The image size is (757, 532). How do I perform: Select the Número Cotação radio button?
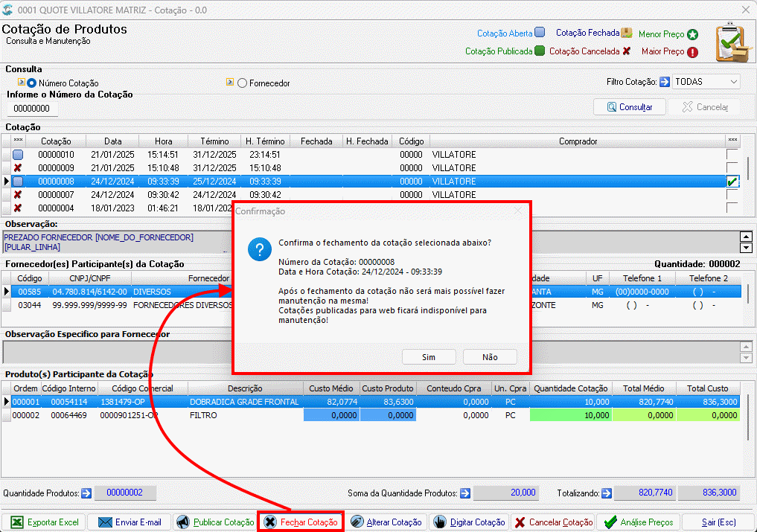31,83
